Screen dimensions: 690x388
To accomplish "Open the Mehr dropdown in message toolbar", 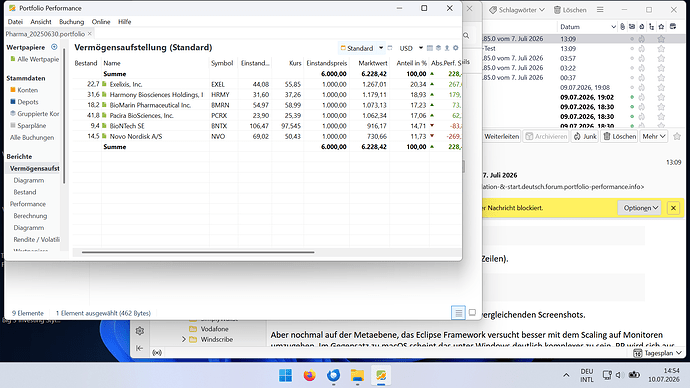I will [x=653, y=136].
